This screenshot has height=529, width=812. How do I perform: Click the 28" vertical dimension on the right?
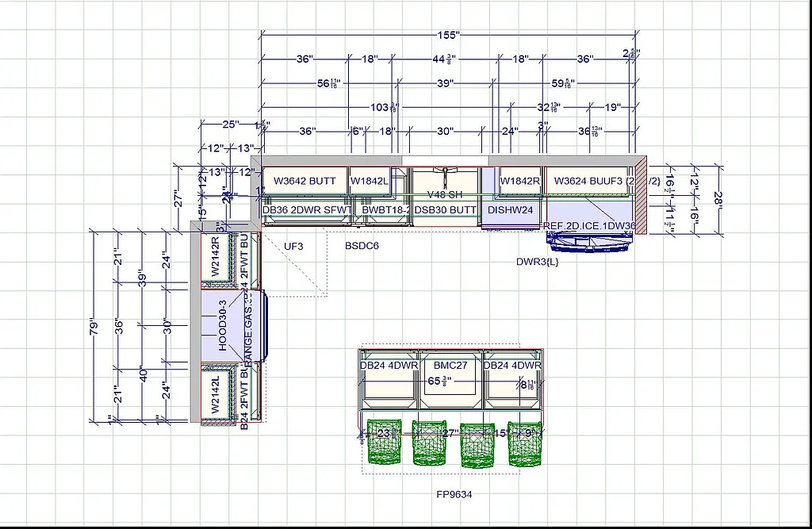point(718,199)
